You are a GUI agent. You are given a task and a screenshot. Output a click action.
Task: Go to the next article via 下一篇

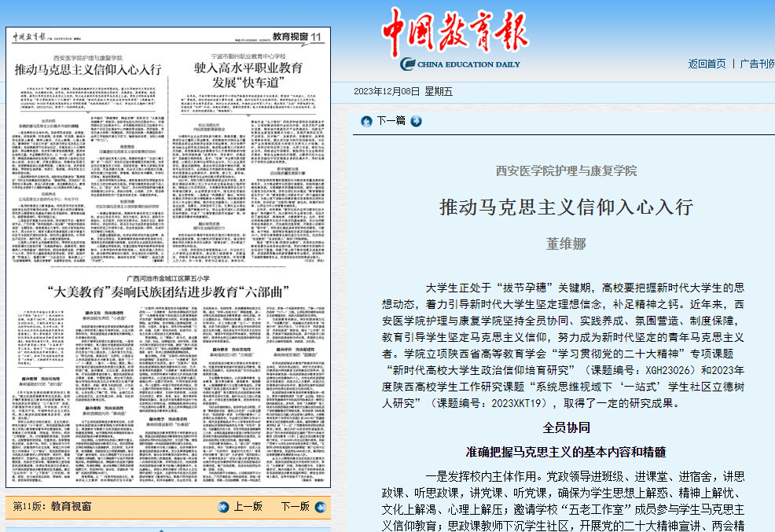click(391, 120)
